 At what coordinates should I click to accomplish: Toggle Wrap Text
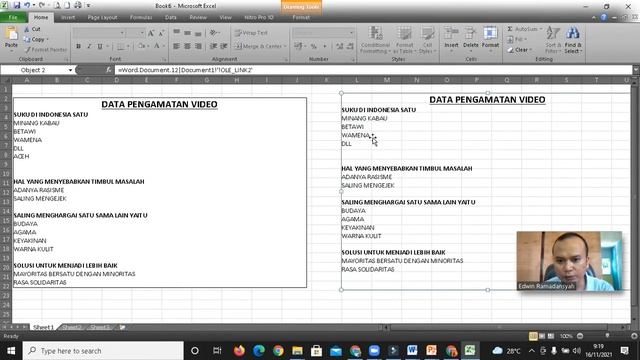(x=251, y=33)
